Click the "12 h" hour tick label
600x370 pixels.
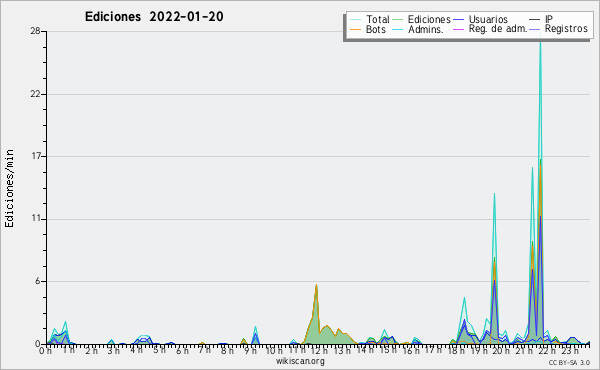(x=319, y=350)
